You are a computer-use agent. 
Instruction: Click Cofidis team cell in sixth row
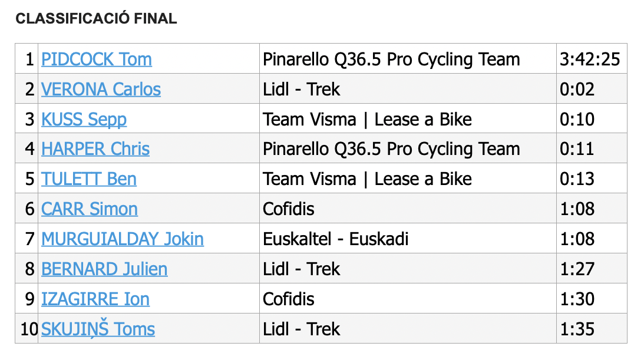(408, 209)
